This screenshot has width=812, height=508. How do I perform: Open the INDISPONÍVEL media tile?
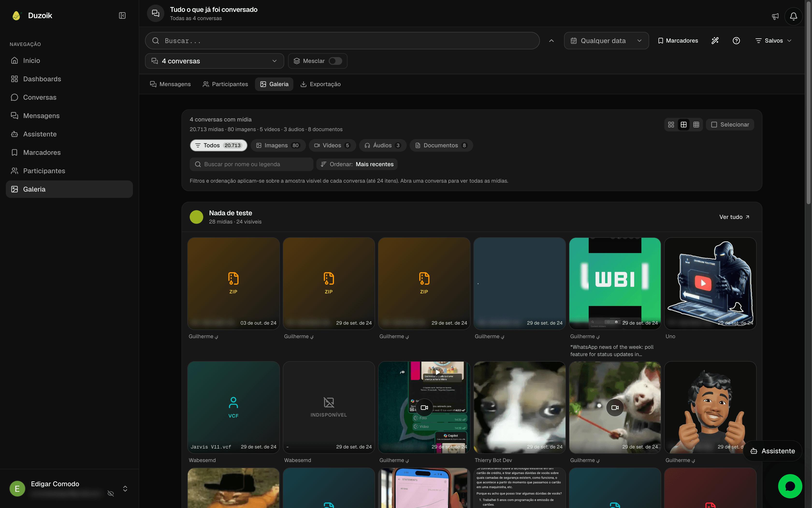coord(329,408)
